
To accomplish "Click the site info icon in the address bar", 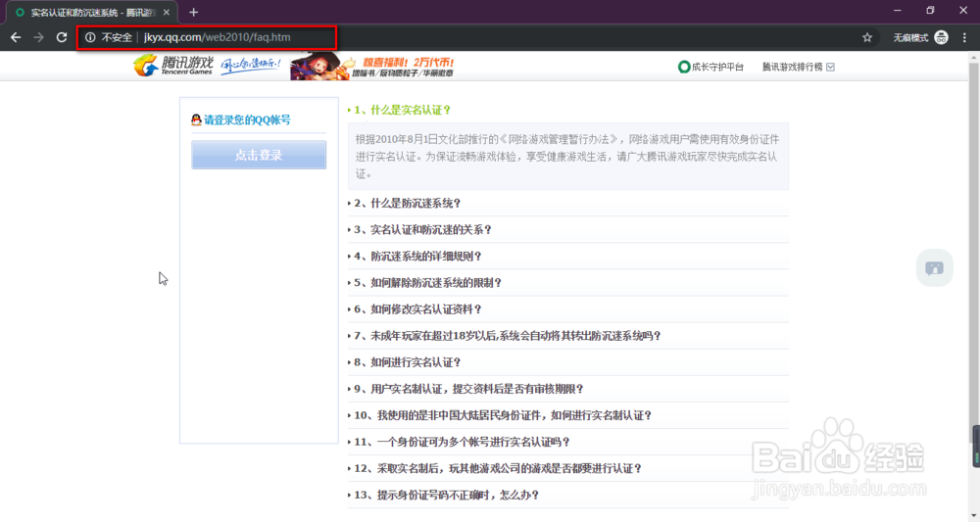I will tap(90, 37).
